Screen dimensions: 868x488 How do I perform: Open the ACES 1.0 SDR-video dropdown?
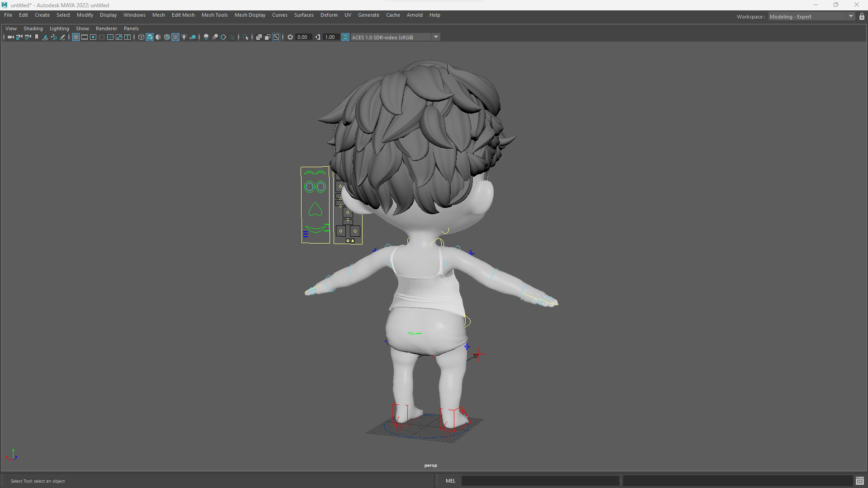click(395, 37)
